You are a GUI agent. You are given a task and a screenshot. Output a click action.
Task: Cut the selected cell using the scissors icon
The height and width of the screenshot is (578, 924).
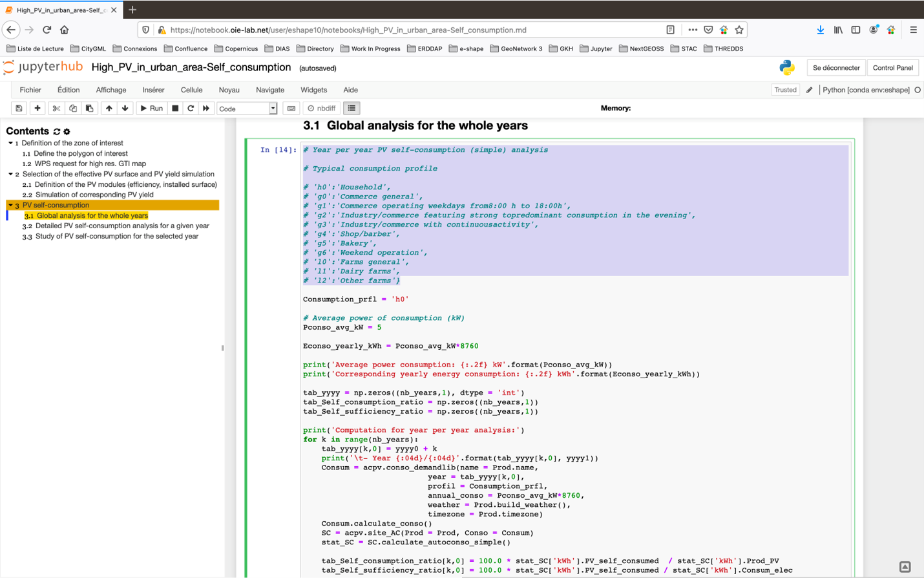55,108
